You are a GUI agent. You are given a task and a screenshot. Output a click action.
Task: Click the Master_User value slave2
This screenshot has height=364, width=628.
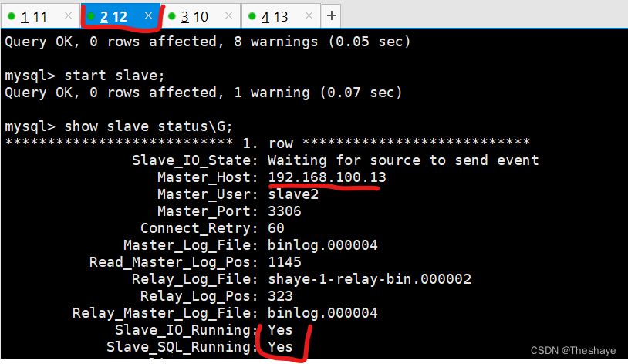click(x=293, y=194)
